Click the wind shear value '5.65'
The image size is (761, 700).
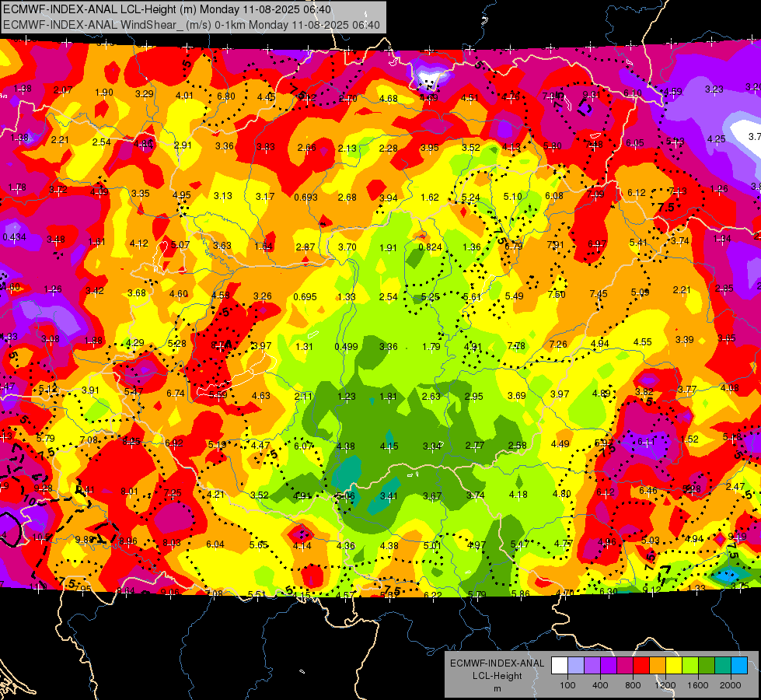[x=258, y=545]
